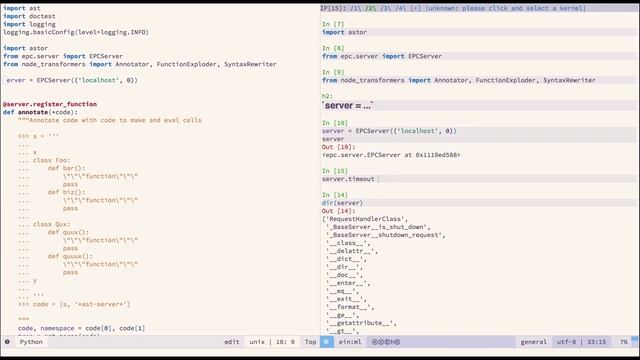Click the In [10] prompt label
This screenshot has width=640, height=360.
(x=335, y=123)
